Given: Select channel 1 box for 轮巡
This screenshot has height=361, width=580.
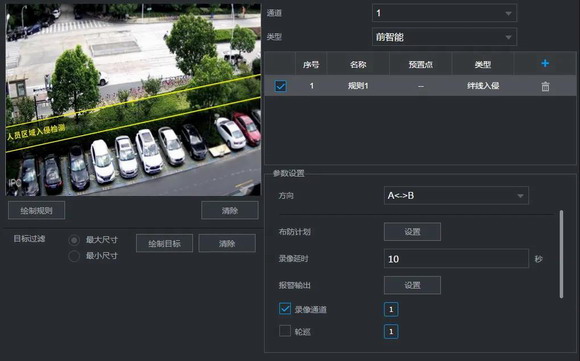Looking at the screenshot, I should coord(391,331).
